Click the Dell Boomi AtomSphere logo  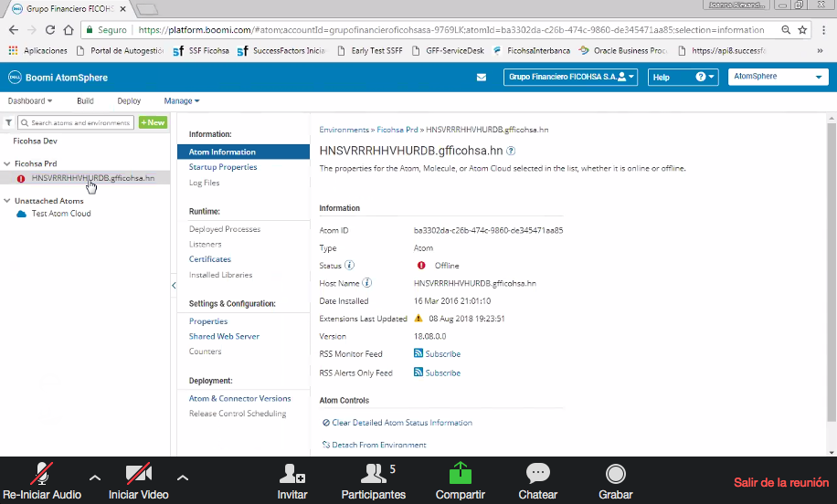coord(58,78)
